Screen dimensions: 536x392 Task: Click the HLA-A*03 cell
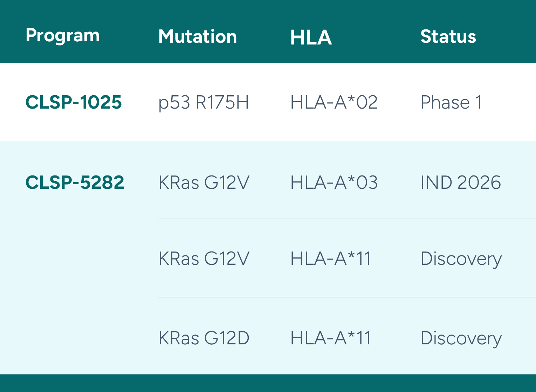(x=334, y=183)
